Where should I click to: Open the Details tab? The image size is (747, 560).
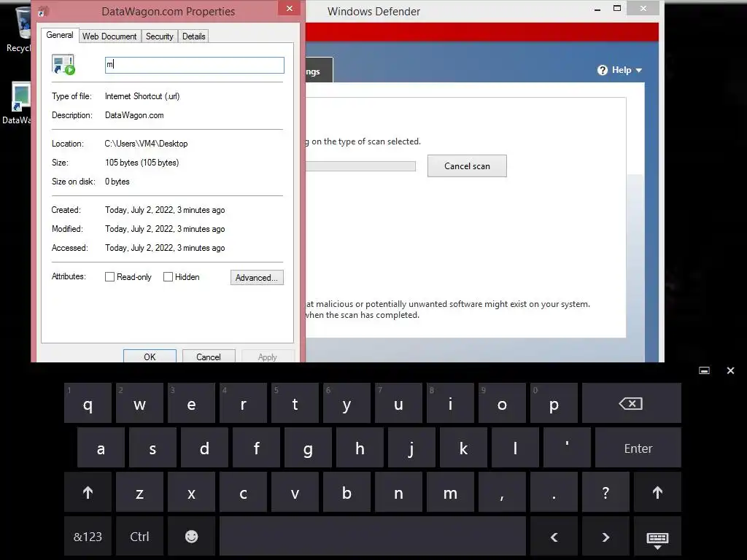point(193,36)
